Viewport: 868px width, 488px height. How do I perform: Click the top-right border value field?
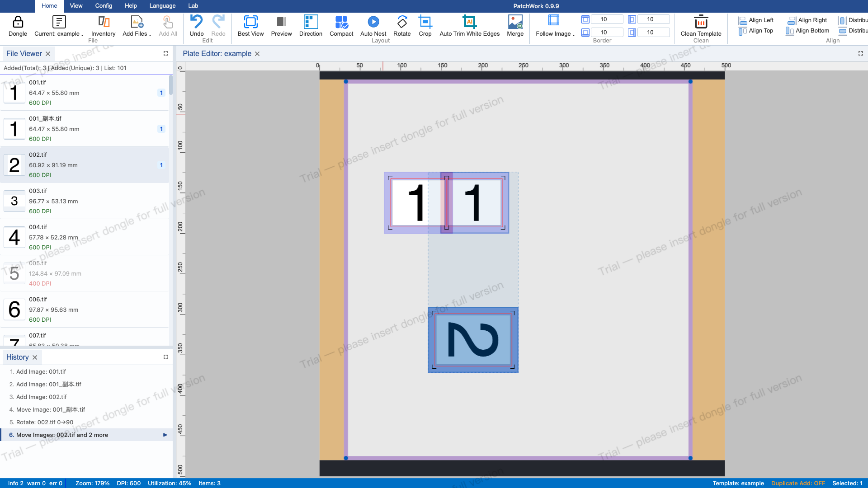click(653, 19)
